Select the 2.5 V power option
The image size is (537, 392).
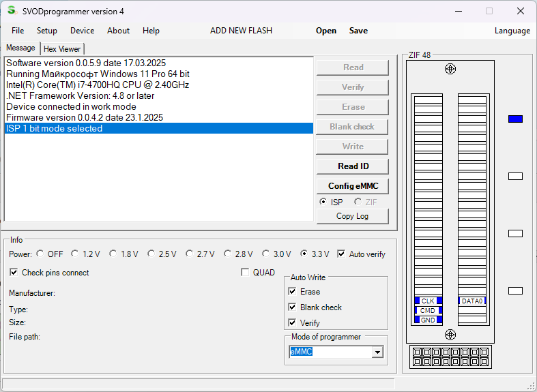pyautogui.click(x=151, y=254)
